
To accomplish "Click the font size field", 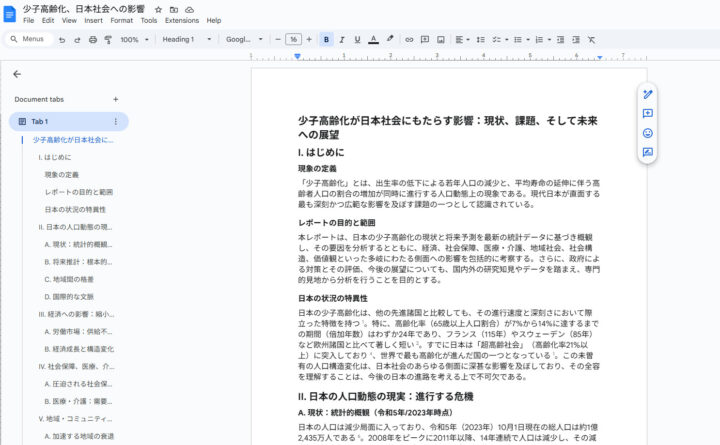I will (293, 39).
